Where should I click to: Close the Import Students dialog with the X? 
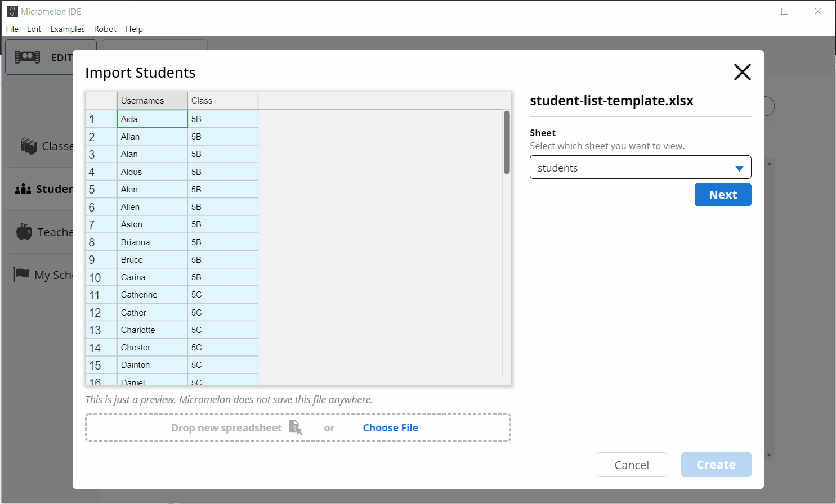click(x=742, y=72)
